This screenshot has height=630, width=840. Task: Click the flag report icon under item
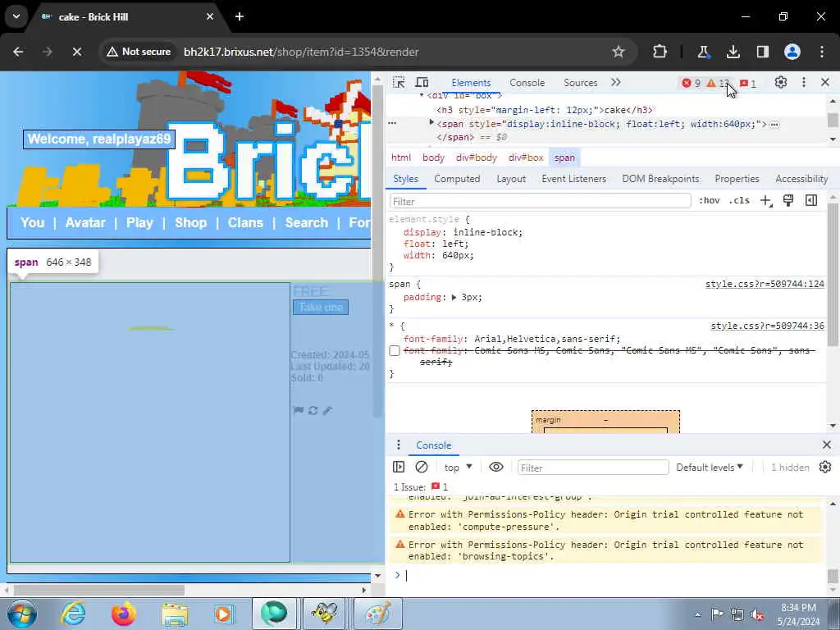(299, 410)
